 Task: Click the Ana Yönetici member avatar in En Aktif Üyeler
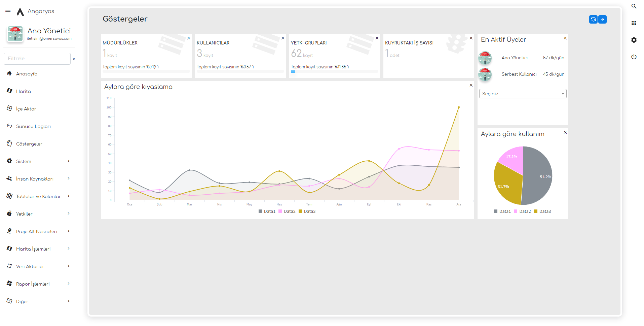tap(485, 58)
